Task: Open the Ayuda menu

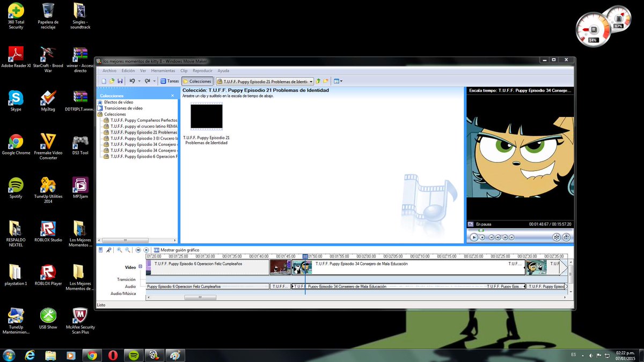Action: [x=223, y=70]
